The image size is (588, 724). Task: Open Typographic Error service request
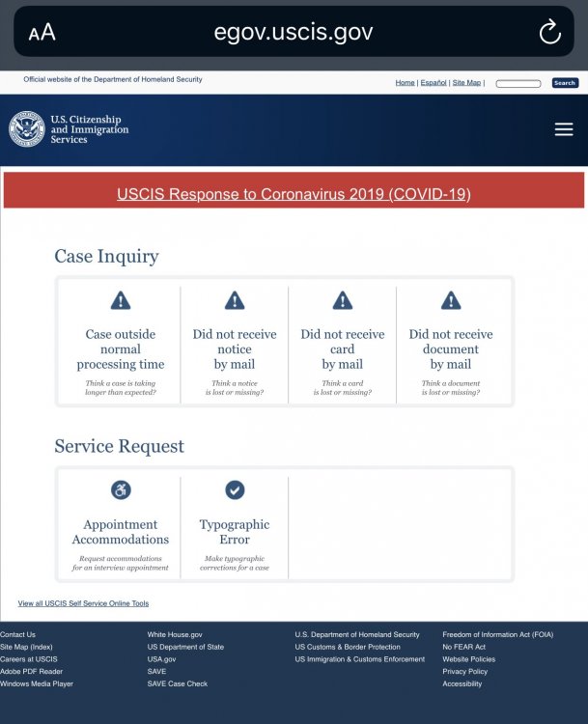[235, 532]
